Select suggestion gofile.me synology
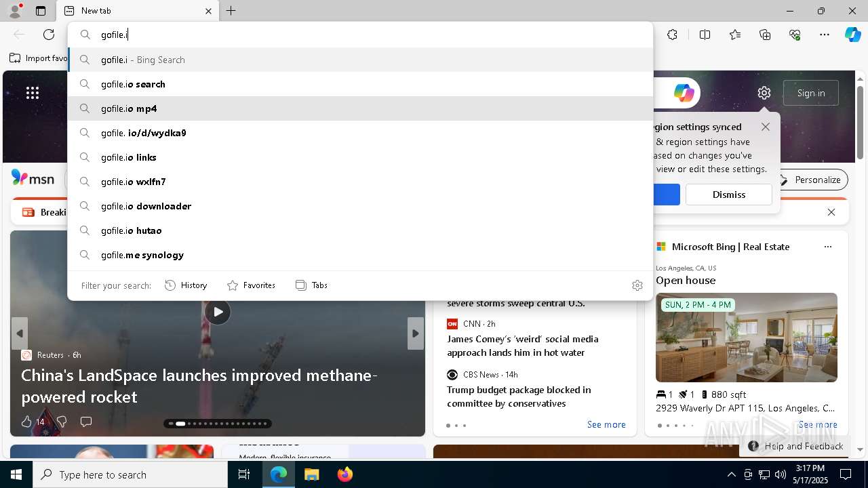 click(361, 255)
